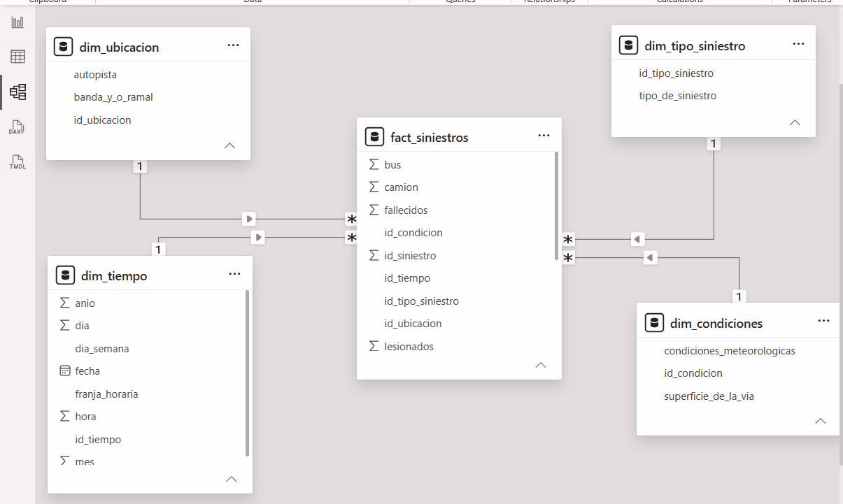Click sigma icon beside id_siniestro field
This screenshot has height=504, width=843.
(x=373, y=256)
